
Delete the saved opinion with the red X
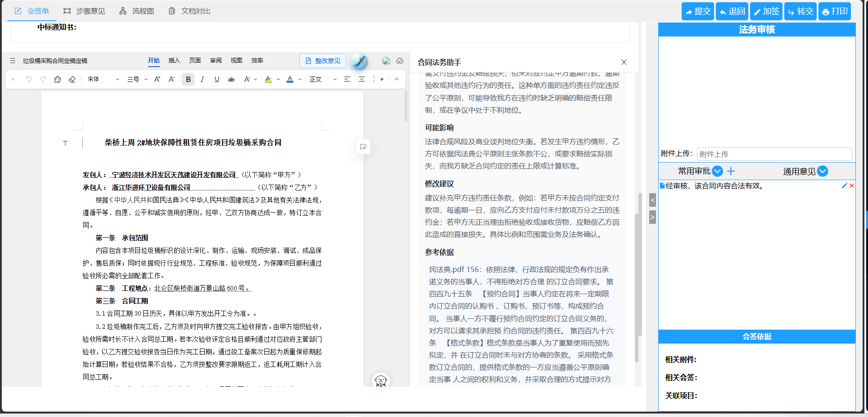point(852,186)
